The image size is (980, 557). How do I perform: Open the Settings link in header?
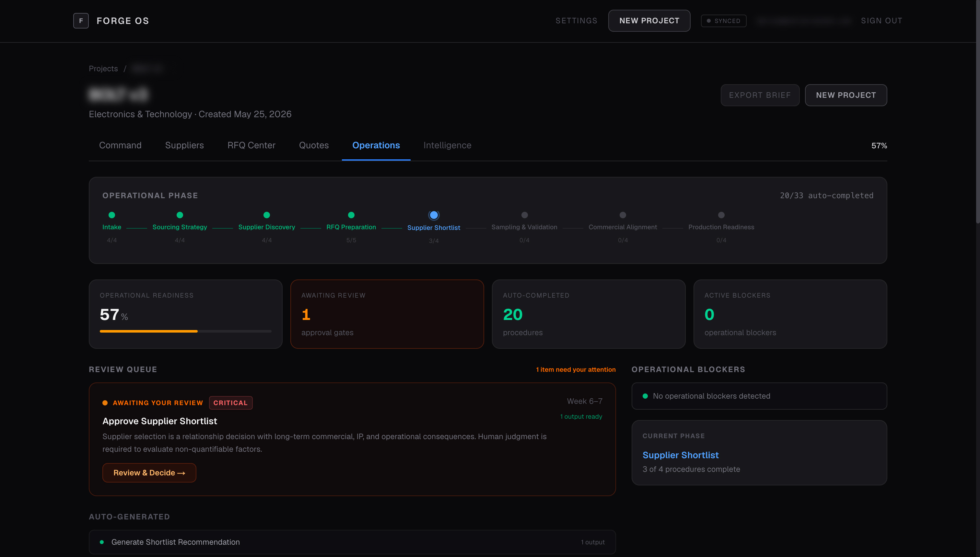pyautogui.click(x=576, y=21)
